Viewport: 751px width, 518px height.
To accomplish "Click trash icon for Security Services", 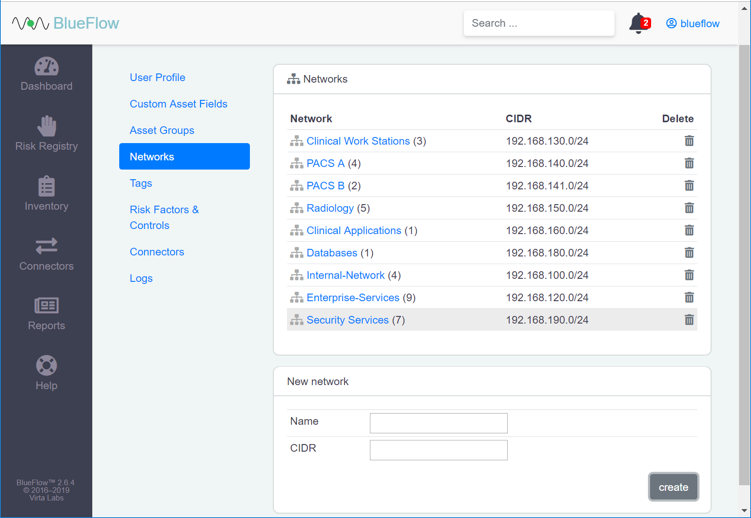I will tap(689, 320).
